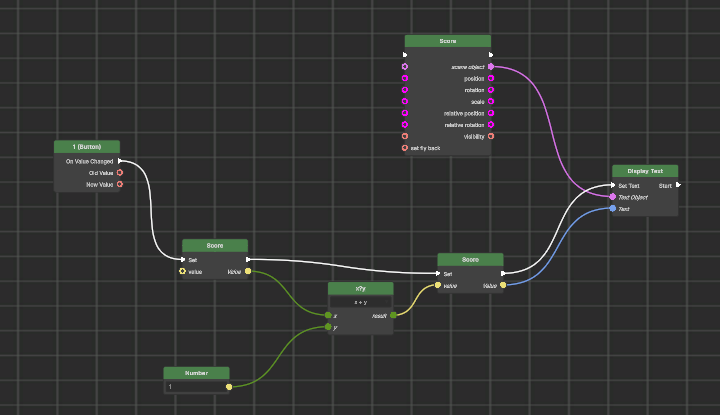Viewport: 720px width, 415px height.
Task: Click the scale output port on Score node
Action: tap(491, 102)
